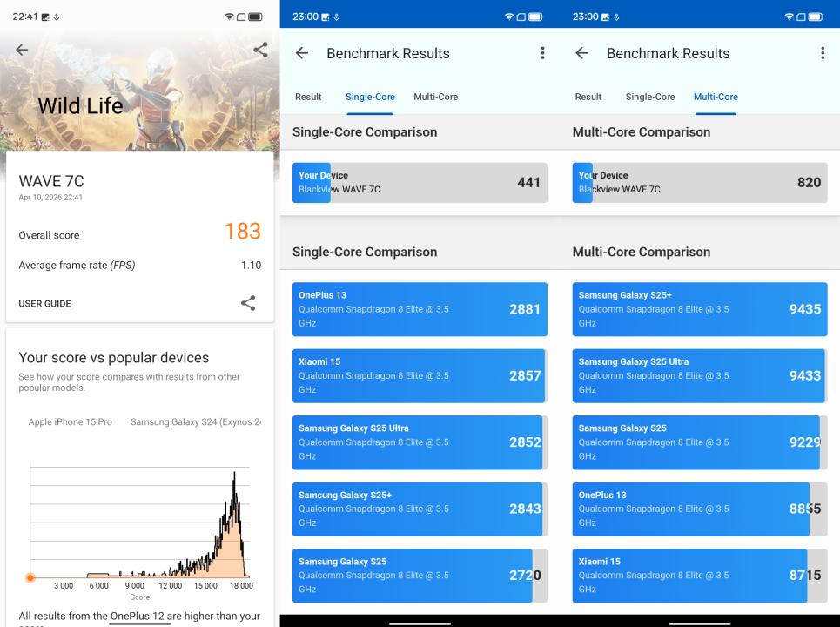
Task: Open Result tab in right screen
Action: 588,97
